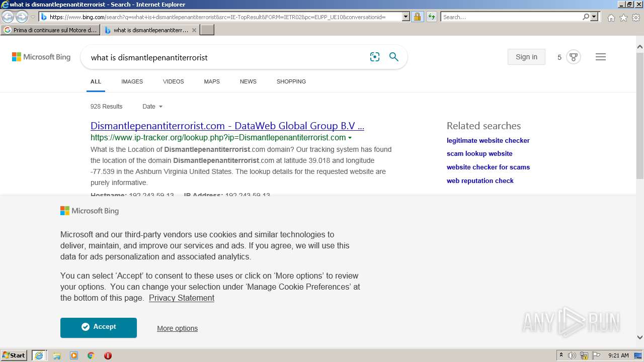The width and height of the screenshot is (644, 362).
Task: Click the Bing visual search camera icon
Action: (x=375, y=57)
